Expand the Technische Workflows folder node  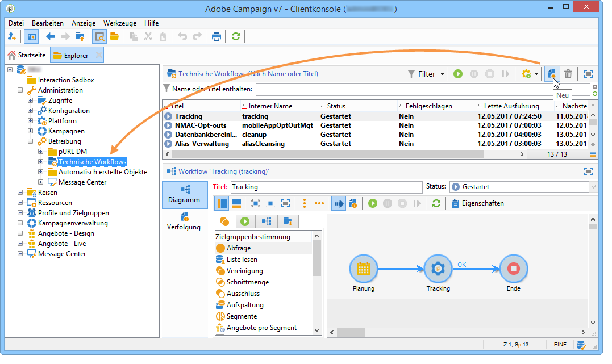tap(40, 161)
